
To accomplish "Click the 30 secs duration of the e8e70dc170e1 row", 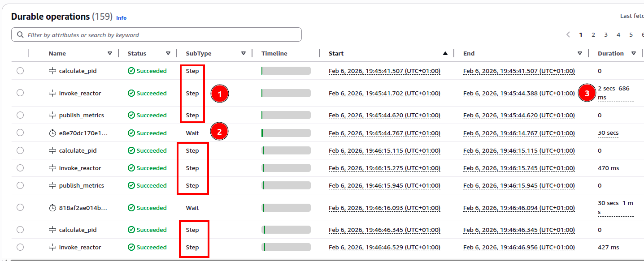I will click(x=608, y=133).
